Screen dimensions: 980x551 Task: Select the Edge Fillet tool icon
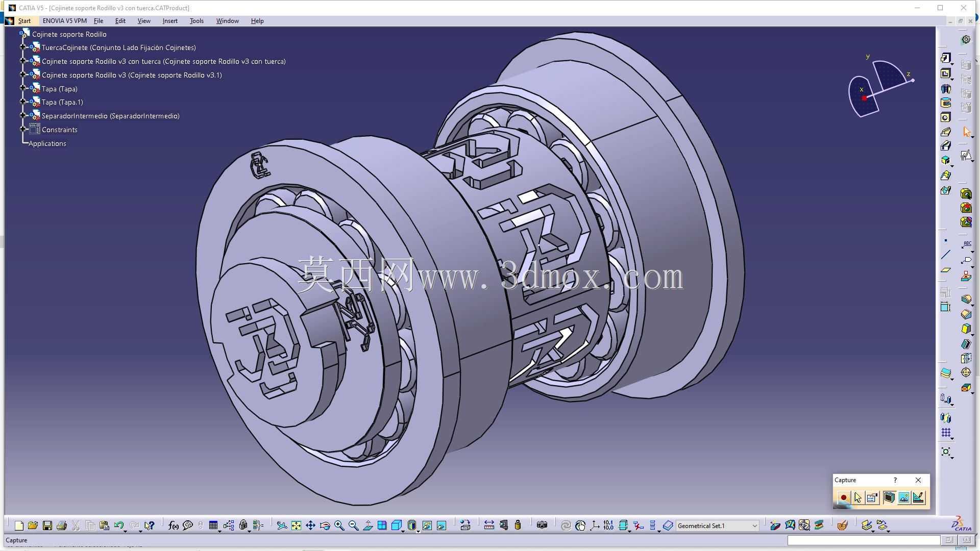[966, 299]
